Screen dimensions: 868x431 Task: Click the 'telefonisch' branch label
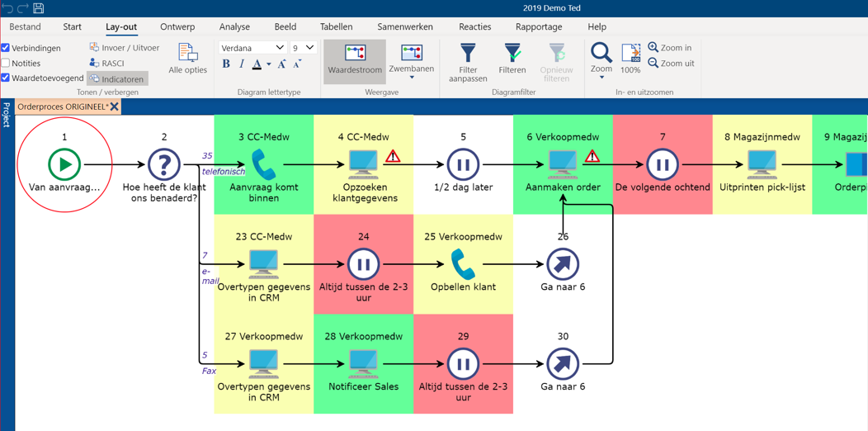pos(223,171)
